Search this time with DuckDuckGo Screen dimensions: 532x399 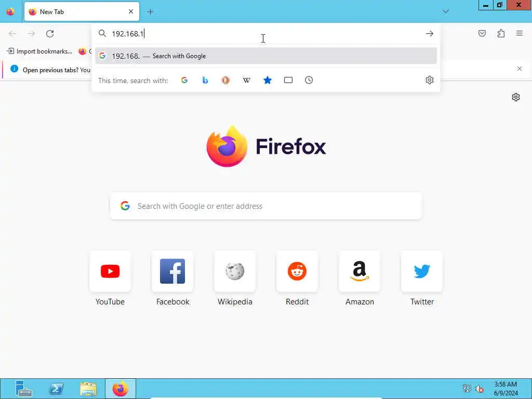(x=225, y=80)
